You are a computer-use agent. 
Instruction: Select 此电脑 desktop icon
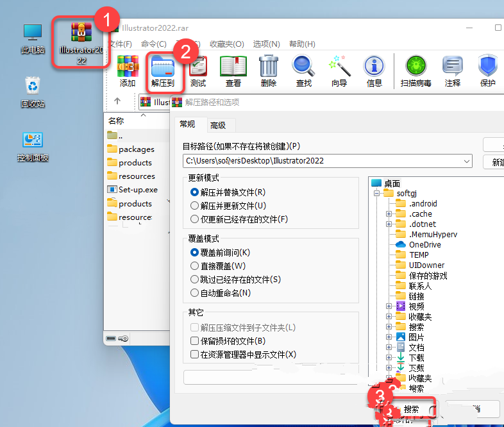pyautogui.click(x=33, y=39)
